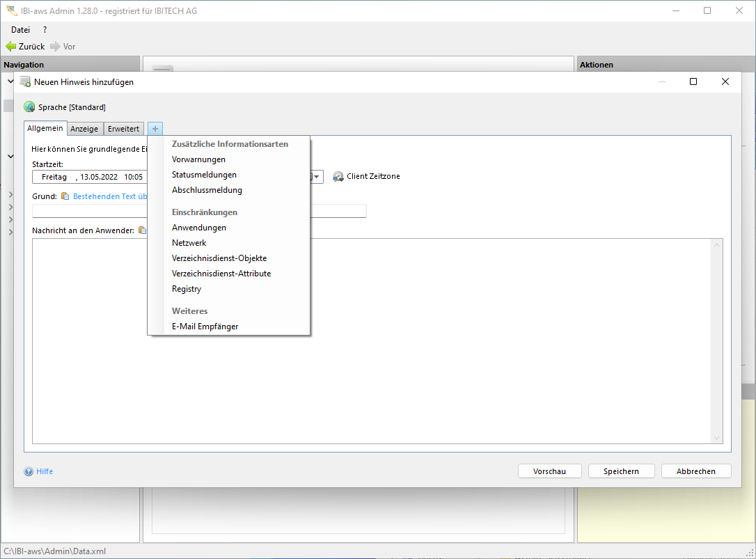Open the Datei menu
The image size is (756, 559).
[20, 30]
